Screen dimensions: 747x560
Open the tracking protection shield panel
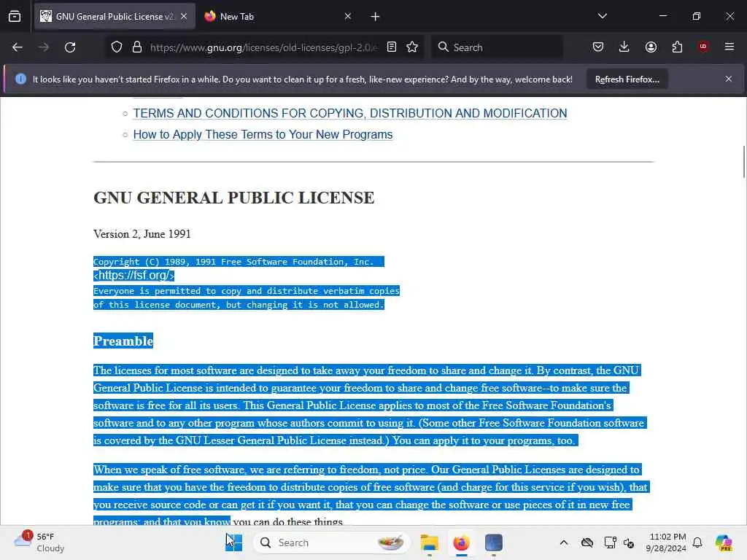coord(117,47)
